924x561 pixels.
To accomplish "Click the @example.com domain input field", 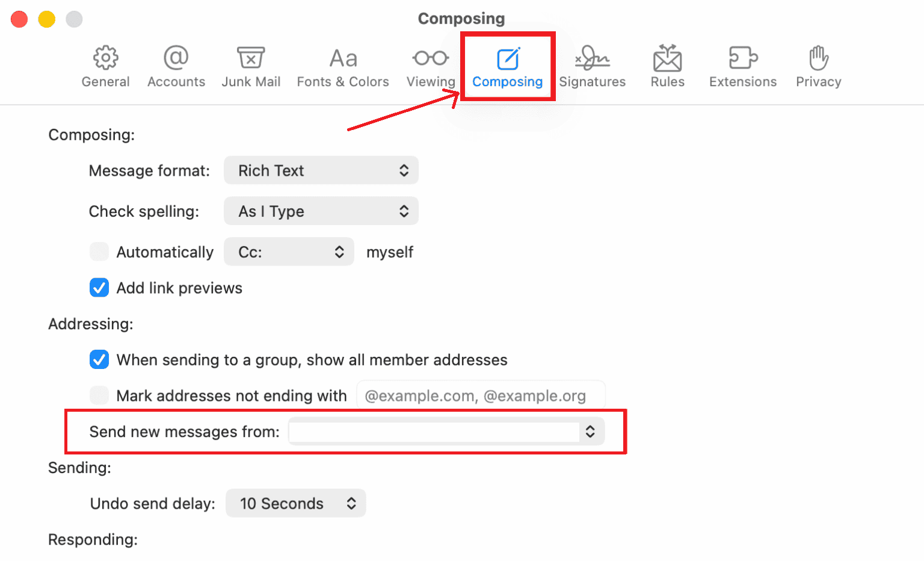I will [481, 395].
